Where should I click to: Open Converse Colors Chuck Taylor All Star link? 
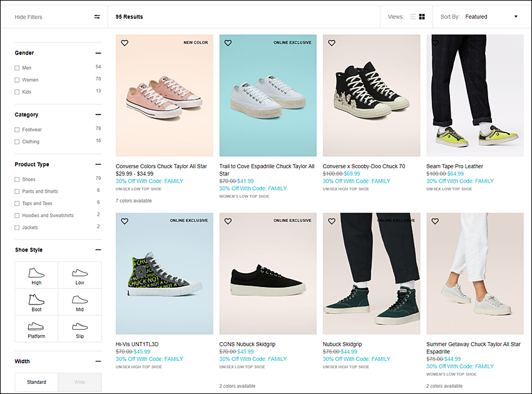pyautogui.click(x=161, y=166)
